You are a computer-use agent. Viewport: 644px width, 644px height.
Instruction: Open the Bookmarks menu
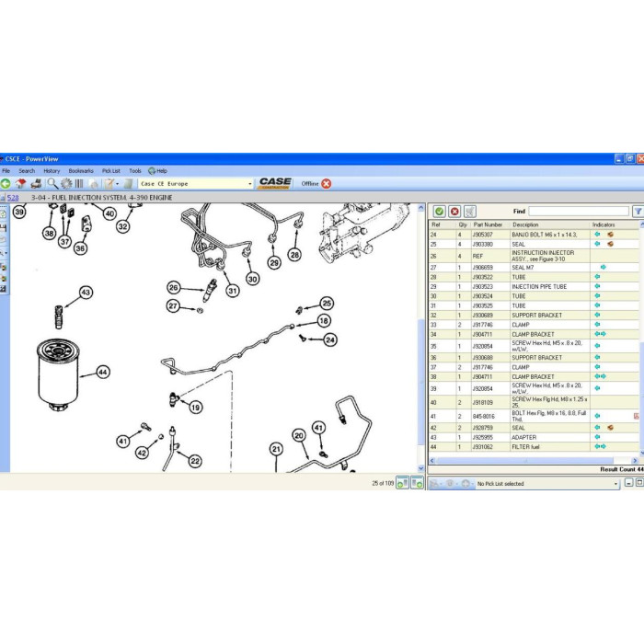(x=81, y=171)
